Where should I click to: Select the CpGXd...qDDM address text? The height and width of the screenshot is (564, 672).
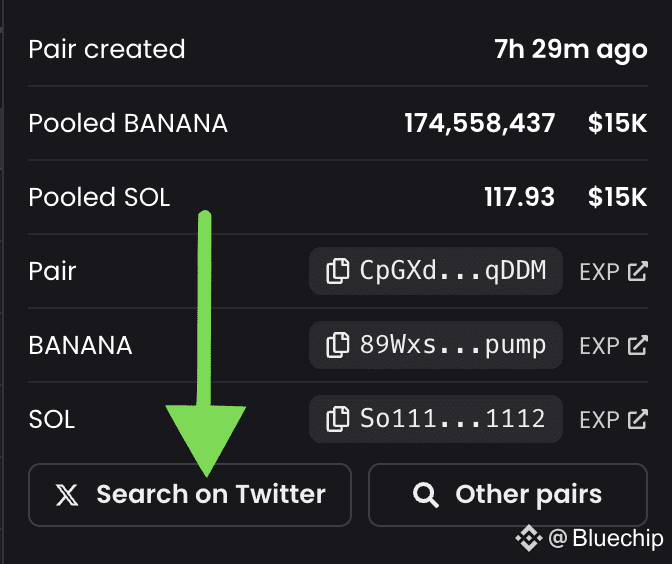(453, 270)
